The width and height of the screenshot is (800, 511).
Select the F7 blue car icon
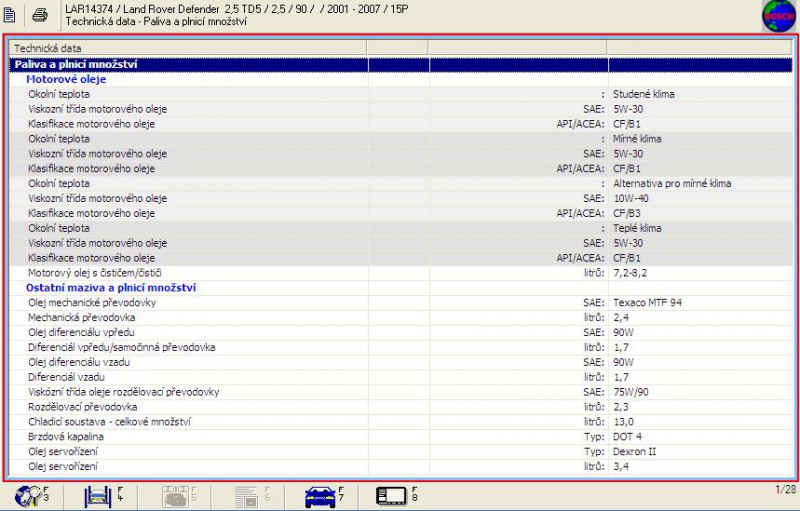click(x=322, y=494)
